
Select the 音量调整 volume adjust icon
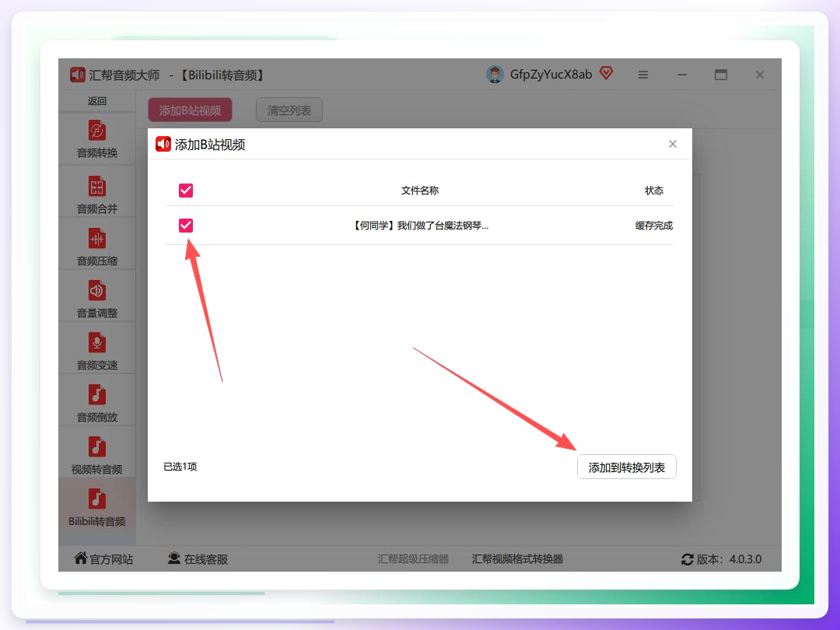(97, 290)
